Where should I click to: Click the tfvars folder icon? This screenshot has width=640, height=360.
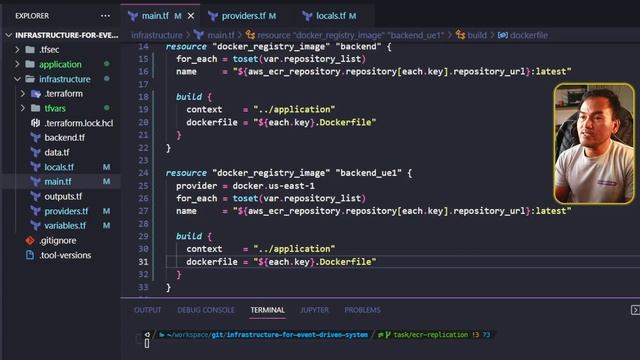(x=36, y=108)
